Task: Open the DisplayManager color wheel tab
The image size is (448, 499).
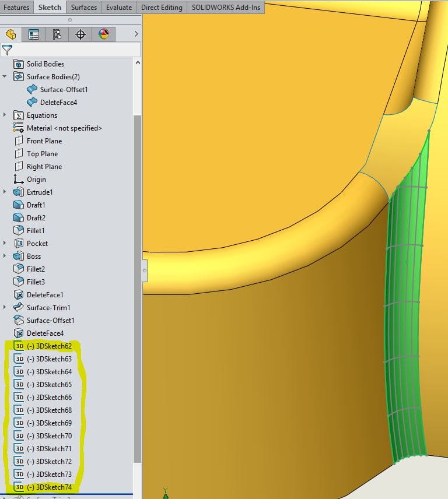Action: 104,34
